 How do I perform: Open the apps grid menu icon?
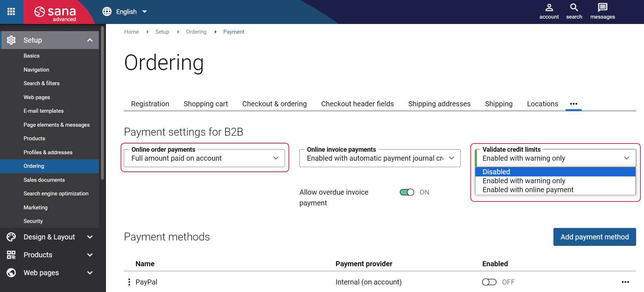pos(11,11)
